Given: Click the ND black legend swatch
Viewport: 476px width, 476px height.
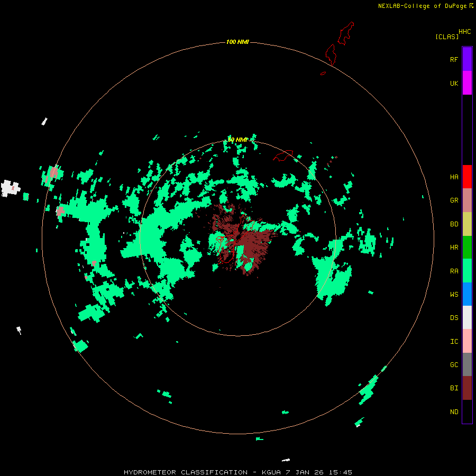Looking at the screenshot, I should (467, 411).
